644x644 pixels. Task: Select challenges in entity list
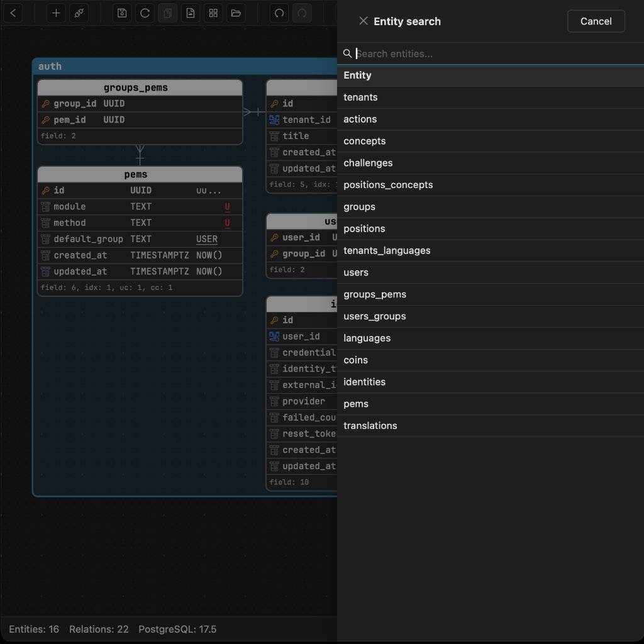coord(491,163)
